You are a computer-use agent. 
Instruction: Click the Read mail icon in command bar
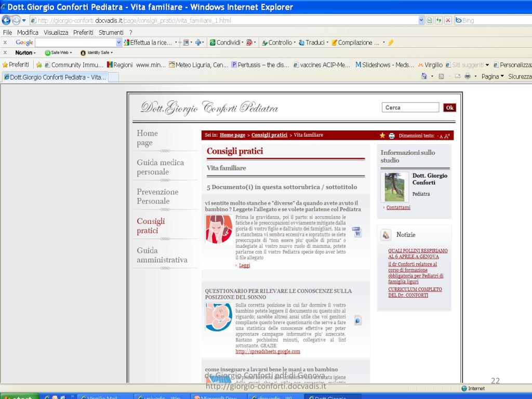pos(458,76)
